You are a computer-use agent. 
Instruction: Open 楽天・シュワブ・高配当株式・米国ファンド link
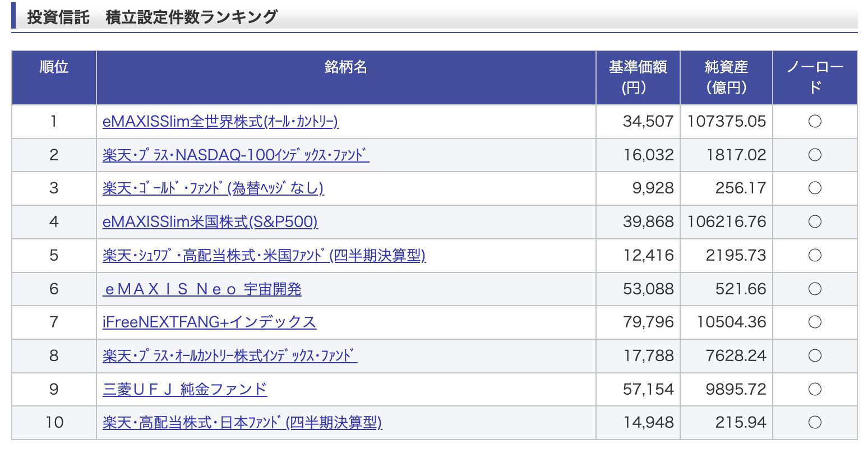(264, 256)
